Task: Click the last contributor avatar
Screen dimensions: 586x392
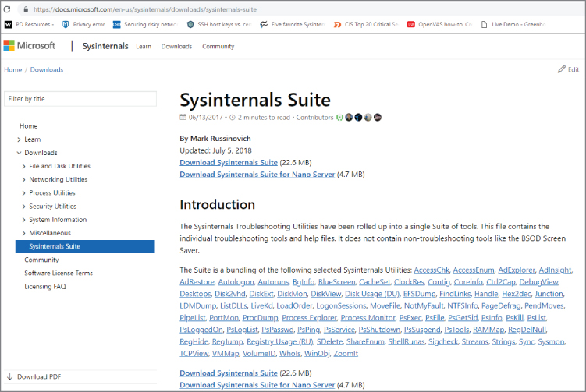Action: pyautogui.click(x=378, y=117)
